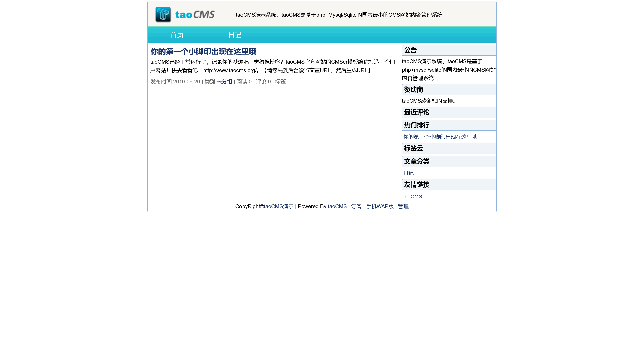Open taoCMS friendly link in sidebar

(x=412, y=197)
